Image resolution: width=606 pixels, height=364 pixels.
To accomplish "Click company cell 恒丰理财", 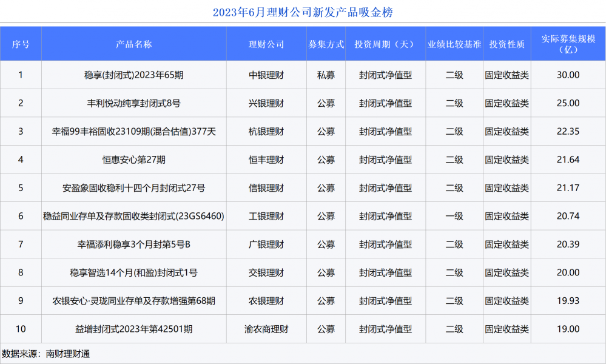I will pyautogui.click(x=266, y=160).
